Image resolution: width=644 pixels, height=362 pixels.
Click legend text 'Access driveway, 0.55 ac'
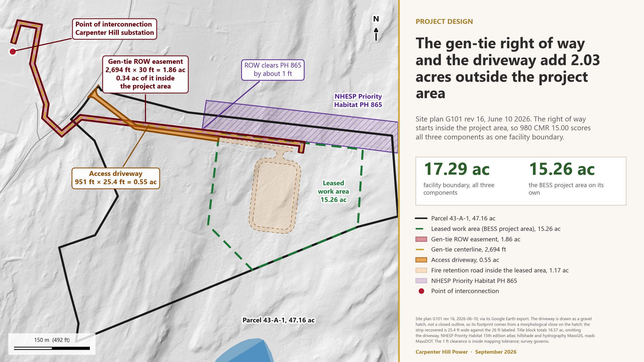465,260
